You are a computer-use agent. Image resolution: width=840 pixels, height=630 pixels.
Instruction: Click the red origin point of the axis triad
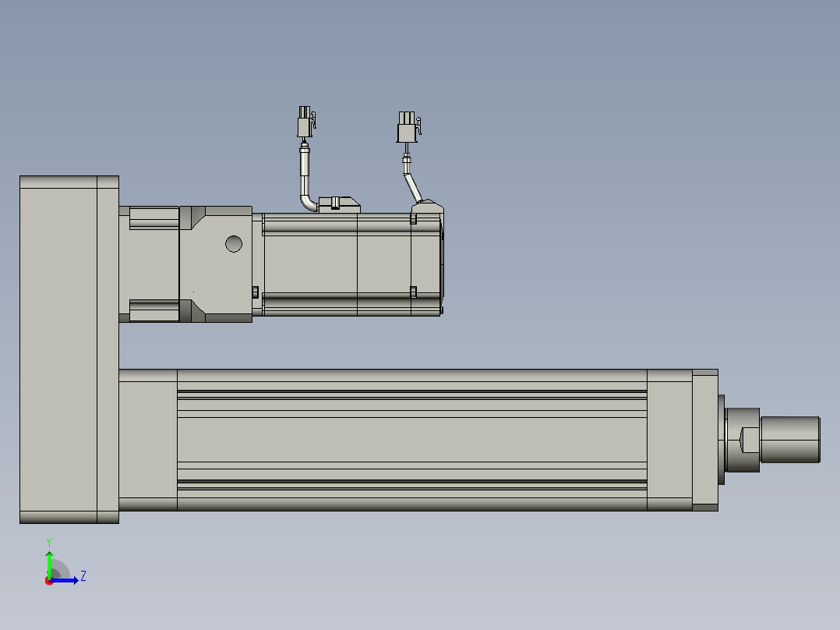tap(49, 581)
